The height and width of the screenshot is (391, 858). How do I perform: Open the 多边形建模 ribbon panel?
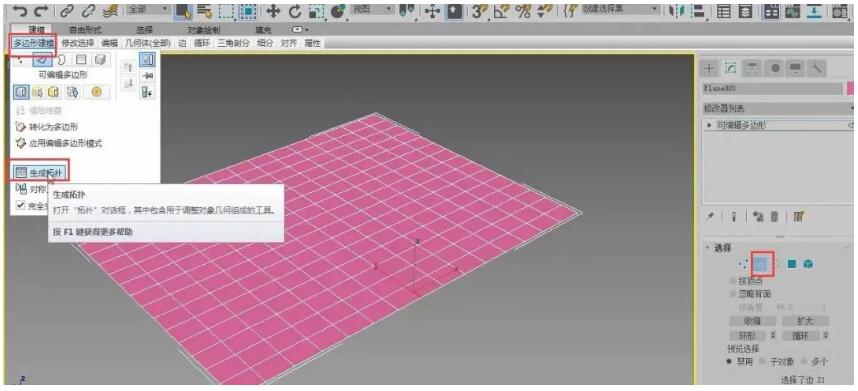point(34,43)
